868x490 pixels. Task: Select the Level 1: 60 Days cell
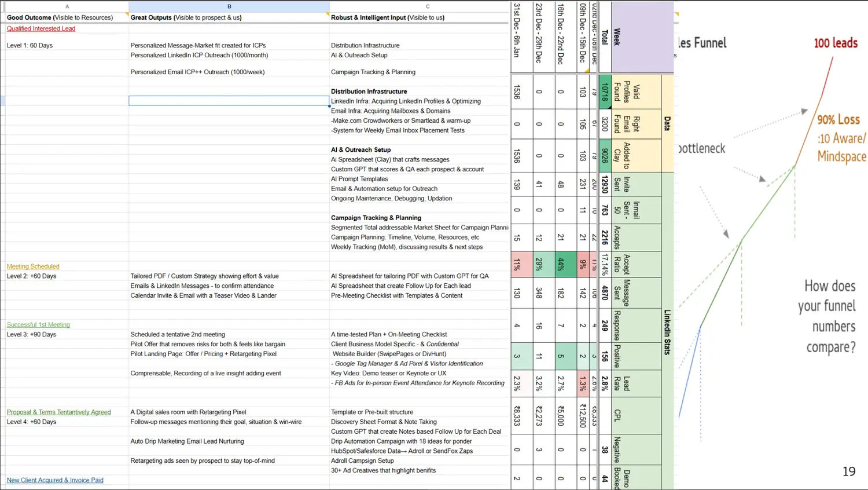pos(30,45)
